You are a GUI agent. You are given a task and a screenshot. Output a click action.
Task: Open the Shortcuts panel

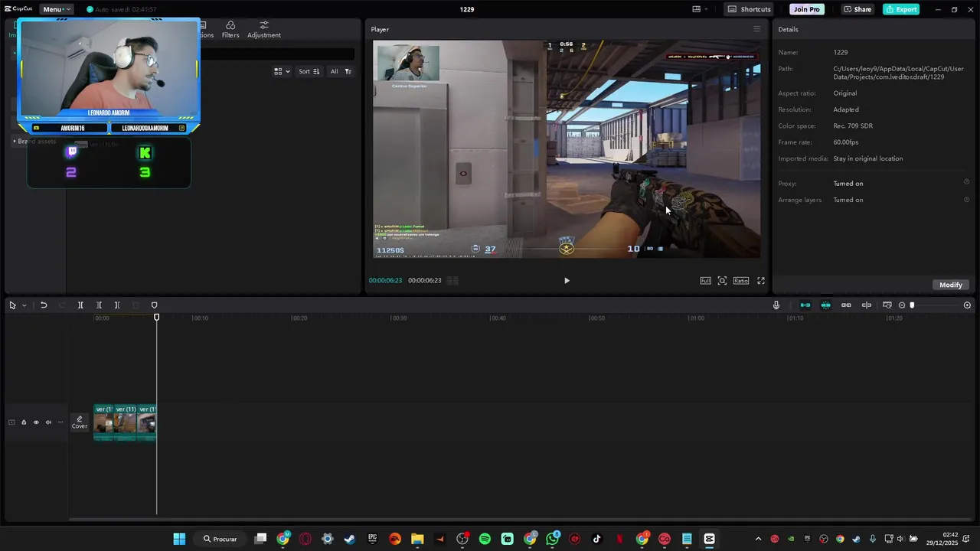749,9
